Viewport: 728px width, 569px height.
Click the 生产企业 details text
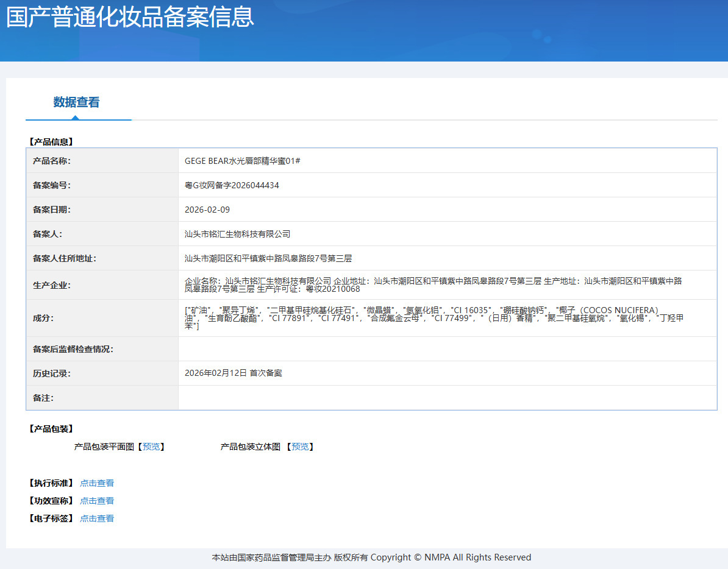click(x=433, y=284)
